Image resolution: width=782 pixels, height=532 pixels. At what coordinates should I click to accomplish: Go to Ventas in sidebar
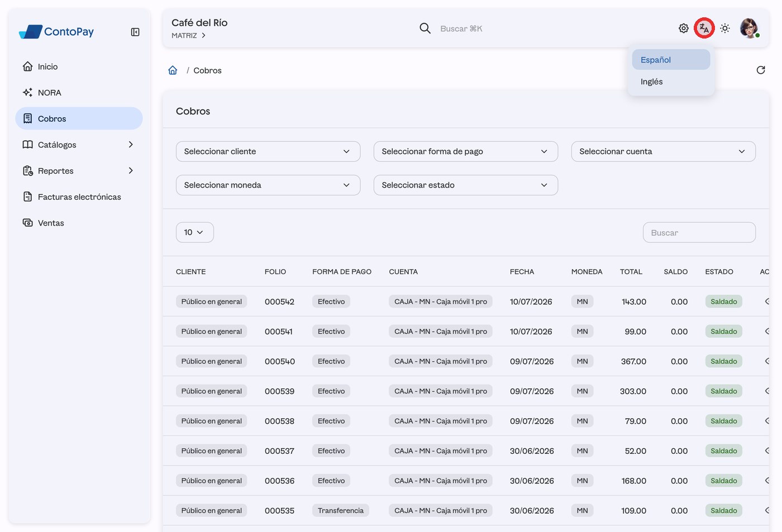pos(79,223)
